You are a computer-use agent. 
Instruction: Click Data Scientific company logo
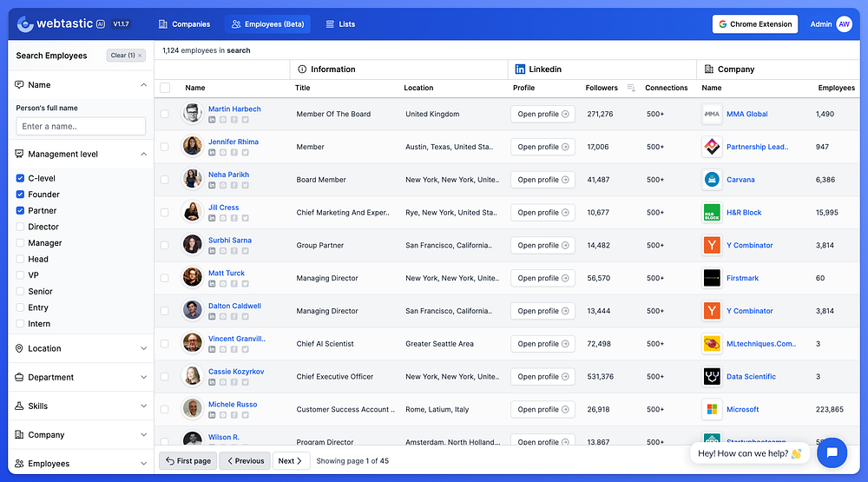(712, 377)
